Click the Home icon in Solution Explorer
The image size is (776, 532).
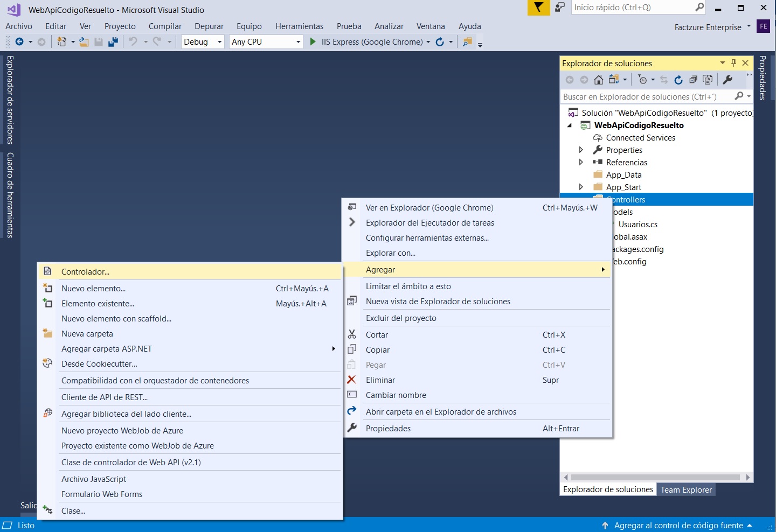click(x=598, y=79)
